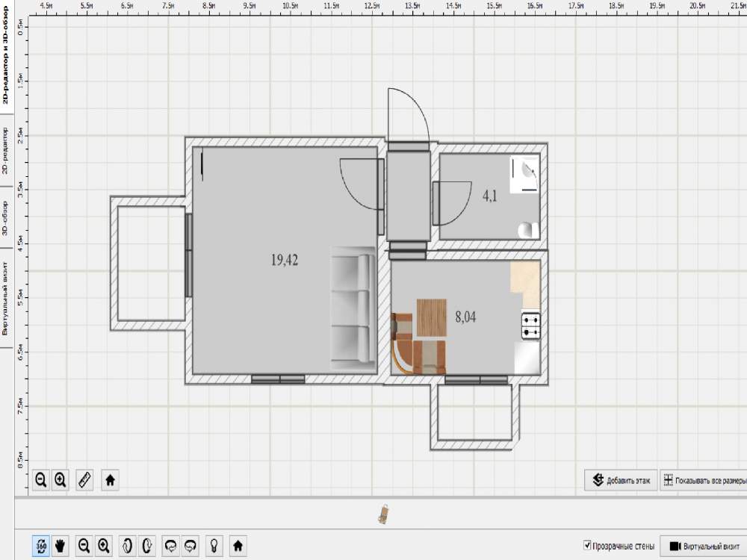The image size is (747, 560).
Task: Select the living room window on bottom wall
Action: click(x=278, y=379)
